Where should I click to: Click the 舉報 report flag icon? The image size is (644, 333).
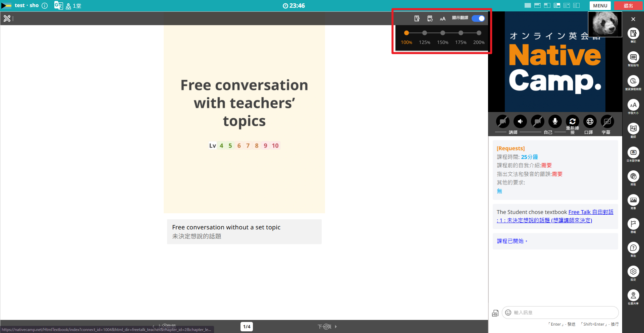tap(633, 224)
